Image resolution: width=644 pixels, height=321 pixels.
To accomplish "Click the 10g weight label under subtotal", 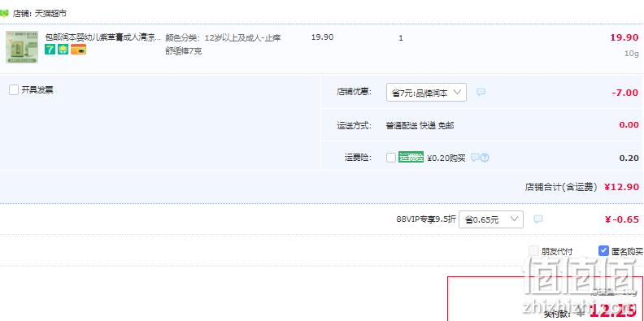I will click(632, 54).
